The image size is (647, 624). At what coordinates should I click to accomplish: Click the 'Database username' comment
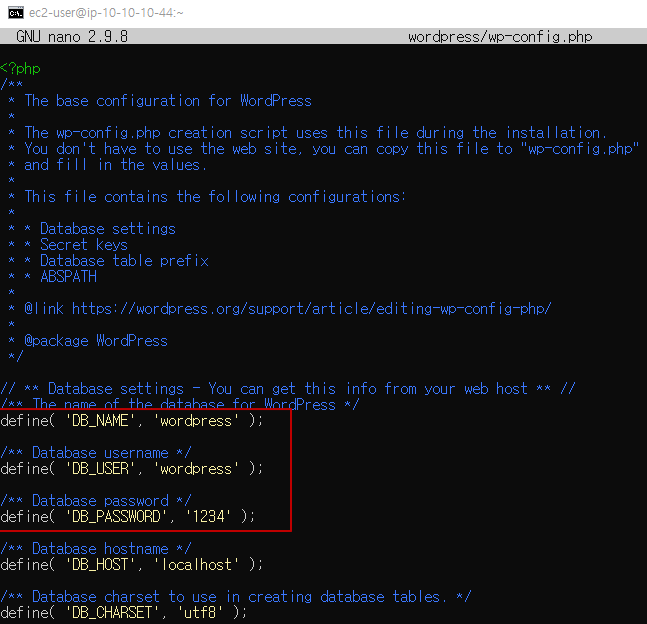pyautogui.click(x=96, y=453)
